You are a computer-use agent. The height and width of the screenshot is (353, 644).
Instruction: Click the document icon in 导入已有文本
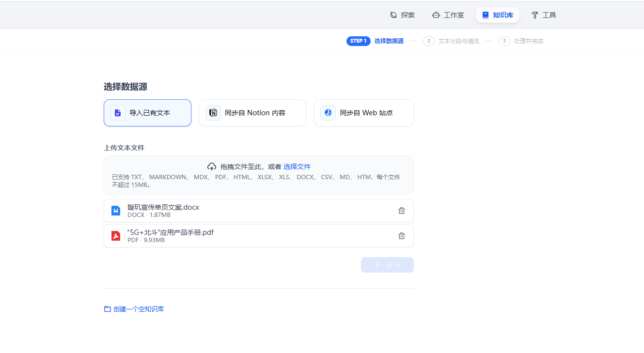pyautogui.click(x=117, y=113)
